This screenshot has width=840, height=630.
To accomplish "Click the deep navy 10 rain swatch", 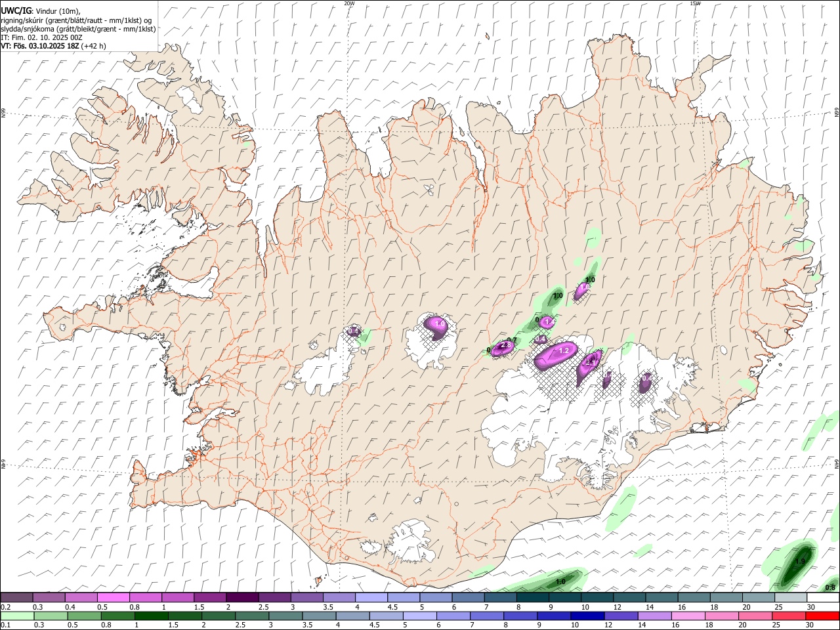I will (587, 616).
